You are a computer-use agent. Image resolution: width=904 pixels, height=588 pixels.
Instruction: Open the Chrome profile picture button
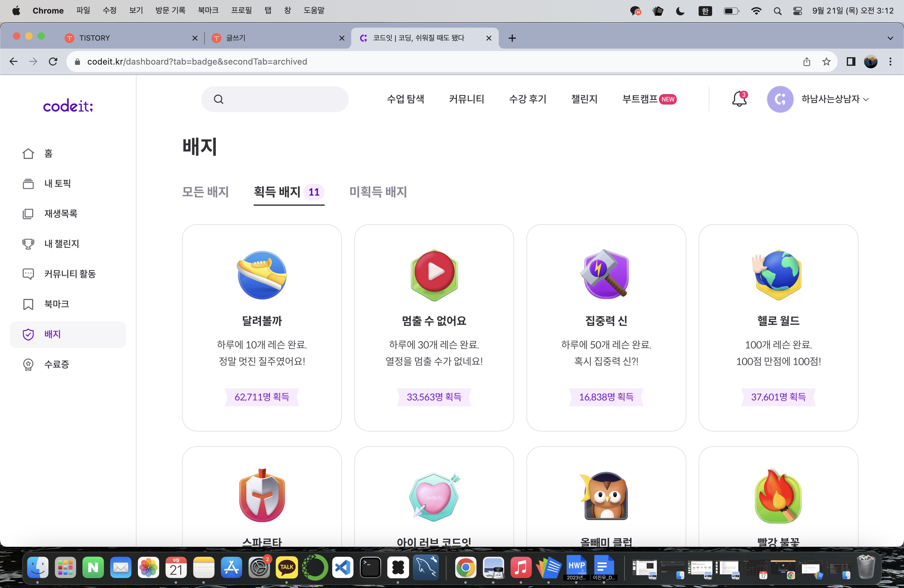pos(870,62)
